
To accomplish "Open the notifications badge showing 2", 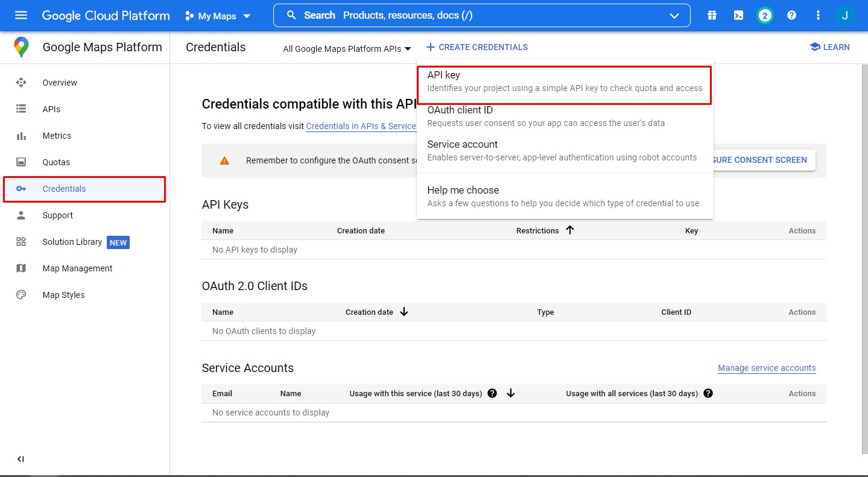I will click(765, 16).
